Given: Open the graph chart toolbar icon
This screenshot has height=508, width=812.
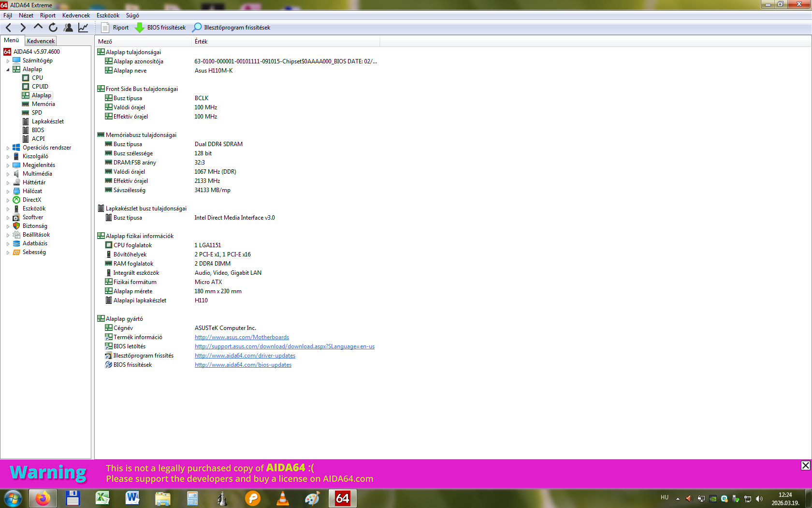Looking at the screenshot, I should coord(83,28).
